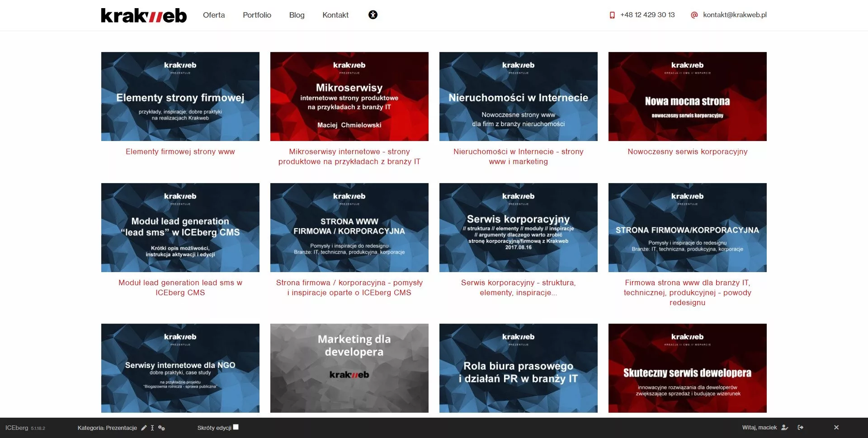The height and width of the screenshot is (438, 868).
Task: Go to the Blog page
Action: 297,15
